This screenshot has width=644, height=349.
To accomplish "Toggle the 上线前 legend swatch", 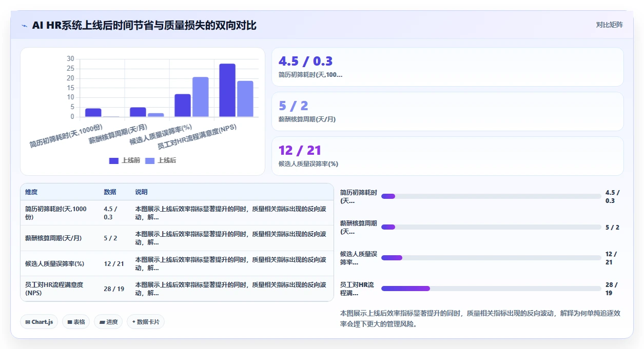I will click(114, 161).
